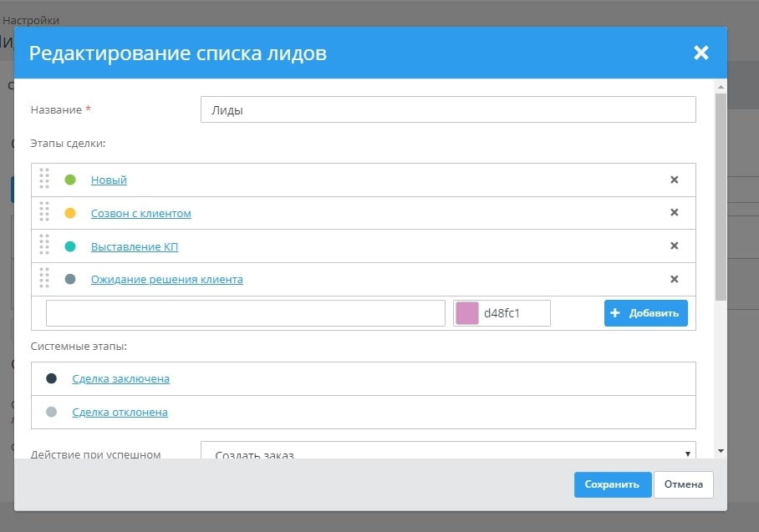This screenshot has width=759, height=532.
Task: Open the Новый stage link
Action: [x=109, y=180]
